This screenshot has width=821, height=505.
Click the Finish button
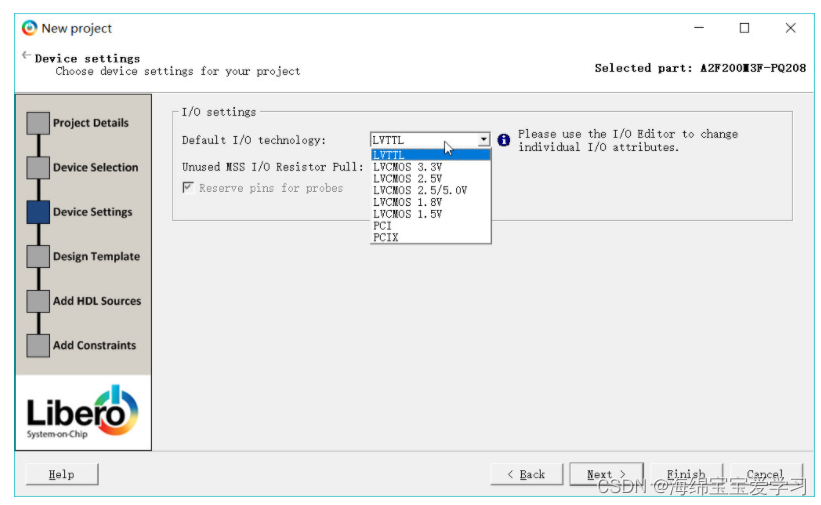(686, 474)
